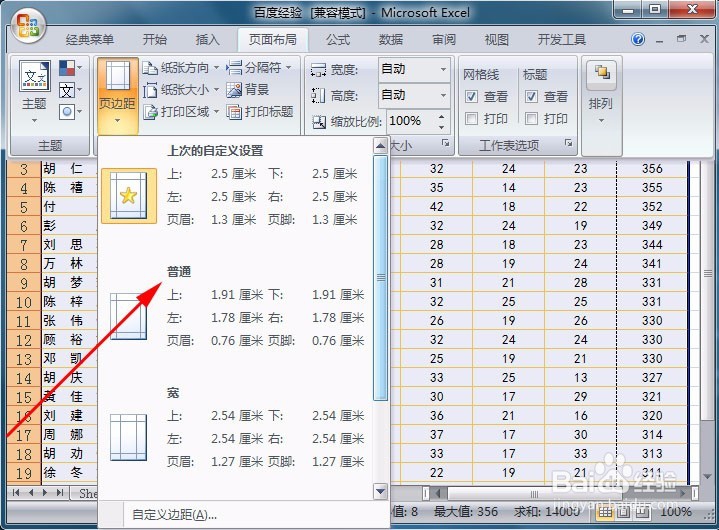The height and width of the screenshot is (530, 719).
Task: Check 标题 打印 checkbox
Action: pos(531,119)
